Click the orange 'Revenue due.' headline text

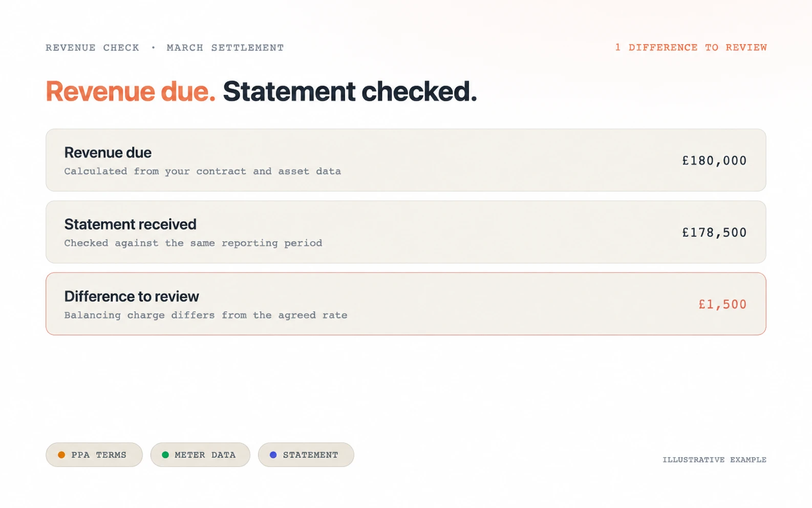point(131,92)
